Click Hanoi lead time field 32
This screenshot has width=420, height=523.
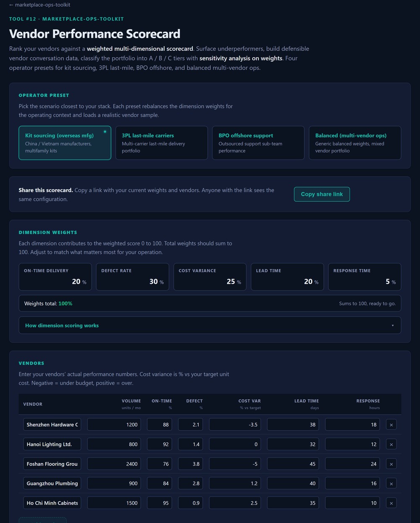pos(293,444)
